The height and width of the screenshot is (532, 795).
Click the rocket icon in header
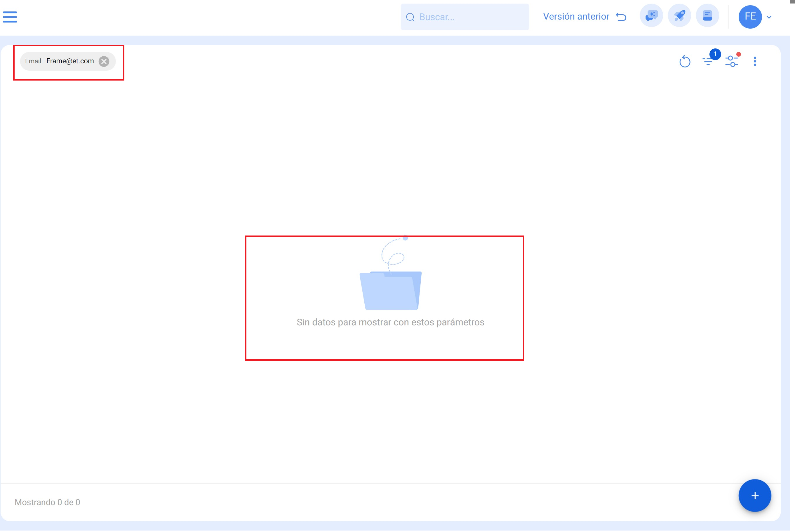679,16
